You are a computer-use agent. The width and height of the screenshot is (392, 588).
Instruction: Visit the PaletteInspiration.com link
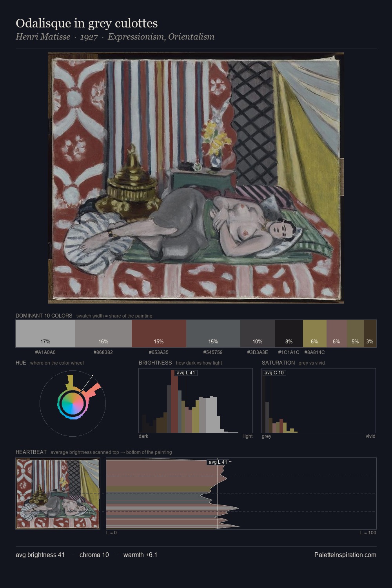(x=345, y=555)
